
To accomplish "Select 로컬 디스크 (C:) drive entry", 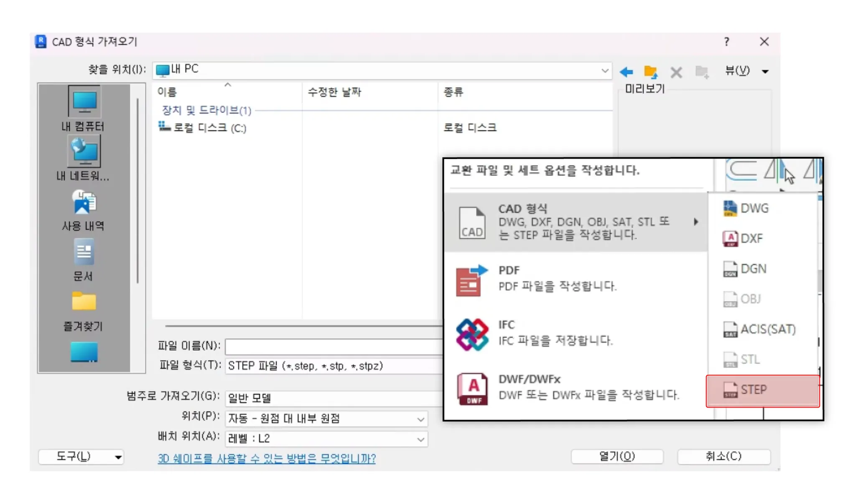I will coord(209,128).
